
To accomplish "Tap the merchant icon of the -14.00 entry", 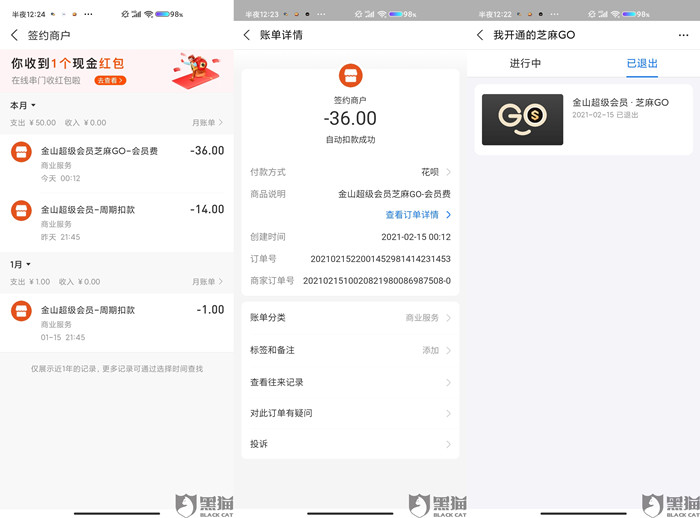I will (x=21, y=211).
